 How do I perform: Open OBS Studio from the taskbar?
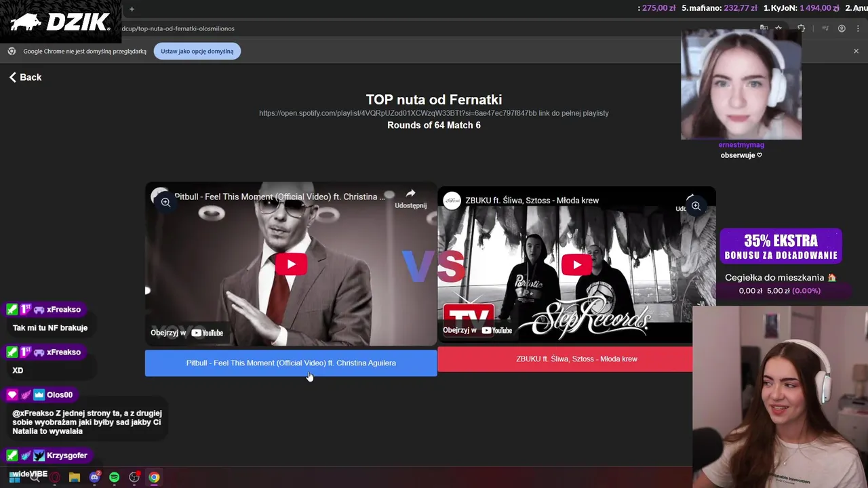click(134, 477)
